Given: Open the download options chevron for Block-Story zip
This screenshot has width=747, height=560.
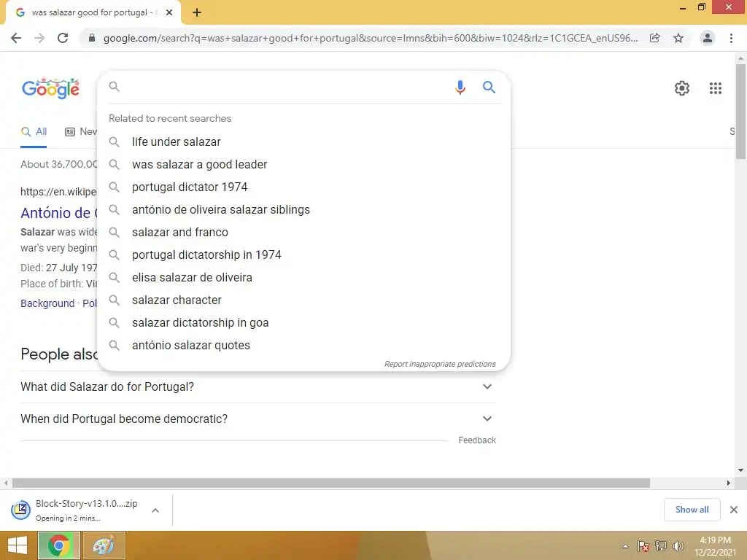Looking at the screenshot, I should [x=155, y=510].
